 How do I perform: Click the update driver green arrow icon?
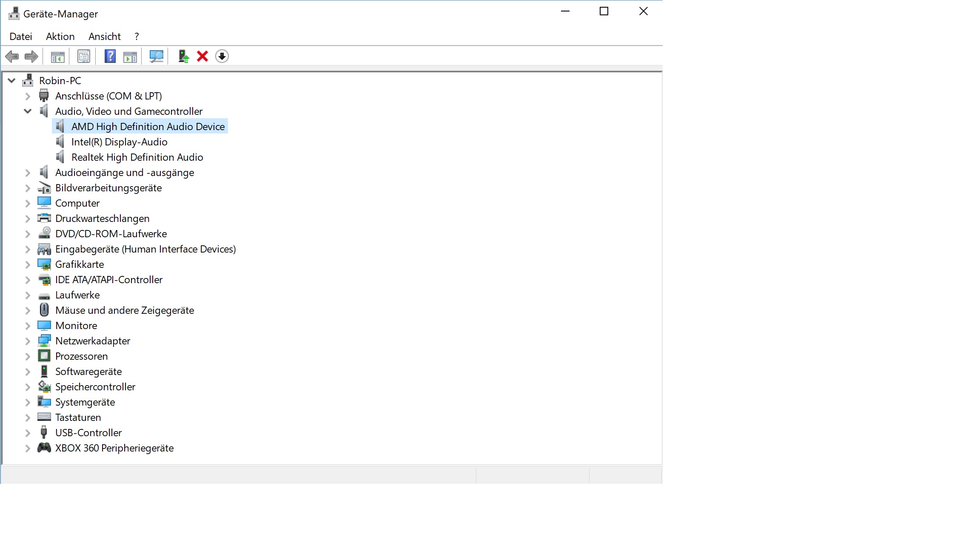pos(183,57)
